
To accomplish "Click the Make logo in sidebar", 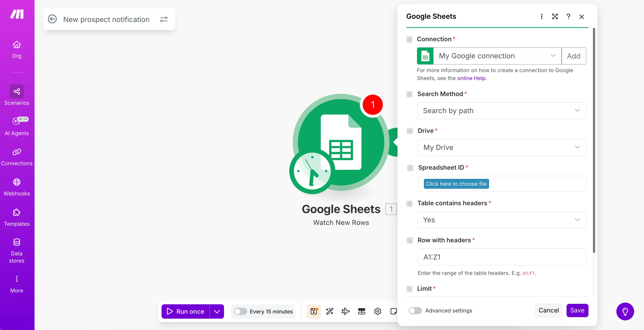I will (x=17, y=14).
